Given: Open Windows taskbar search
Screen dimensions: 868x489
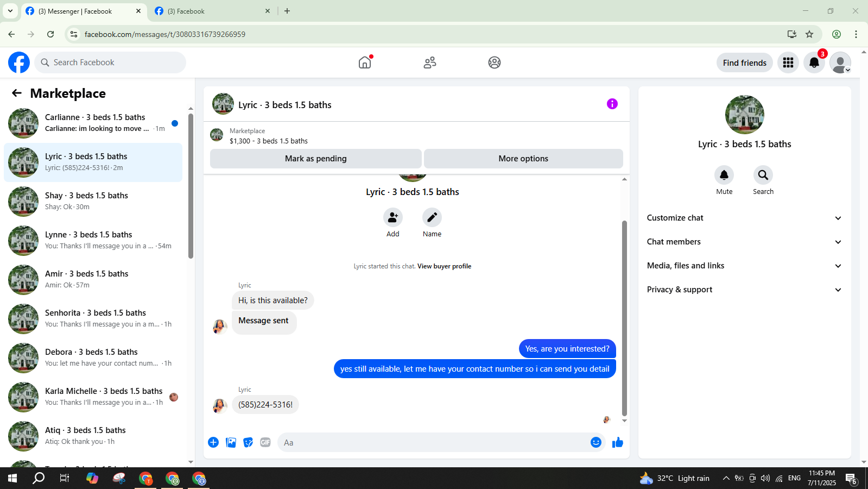Looking at the screenshot, I should [39, 478].
